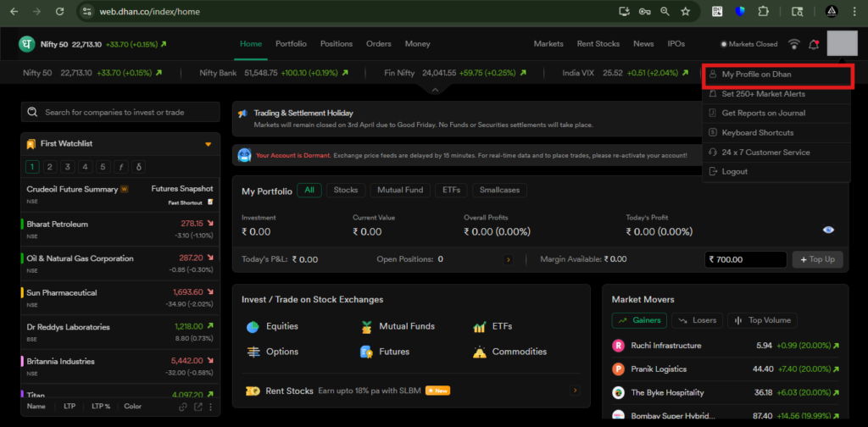Screen dimensions: 868x427
Task: Click the notification bell icon
Action: (814, 44)
